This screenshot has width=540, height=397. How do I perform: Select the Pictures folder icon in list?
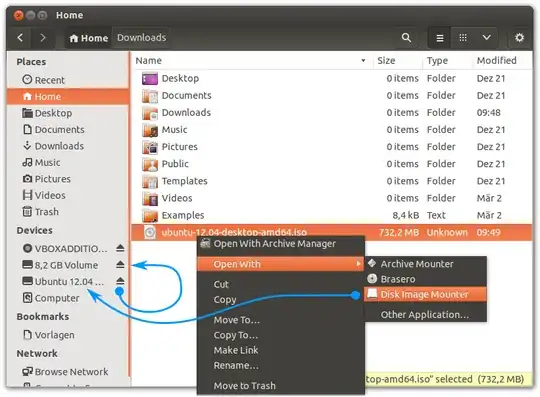150,147
